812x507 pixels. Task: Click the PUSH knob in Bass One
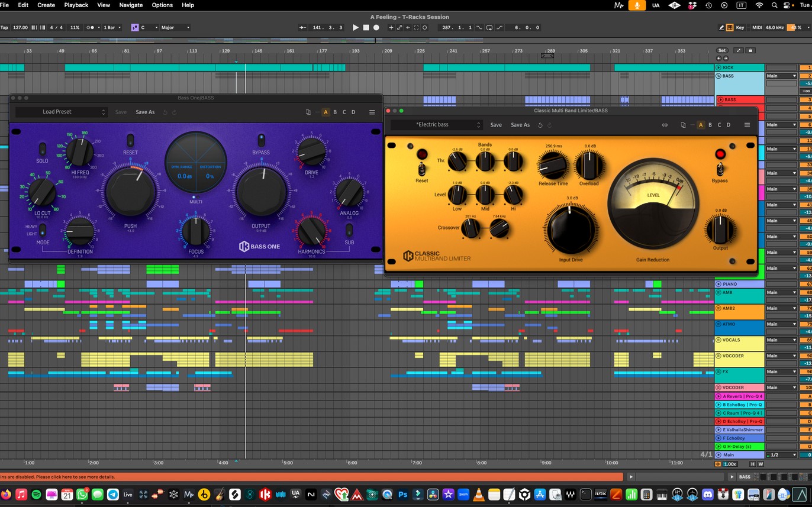pyautogui.click(x=130, y=192)
